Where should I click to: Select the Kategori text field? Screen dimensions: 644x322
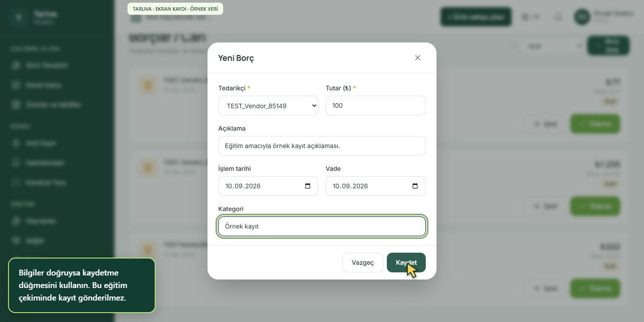(x=322, y=226)
